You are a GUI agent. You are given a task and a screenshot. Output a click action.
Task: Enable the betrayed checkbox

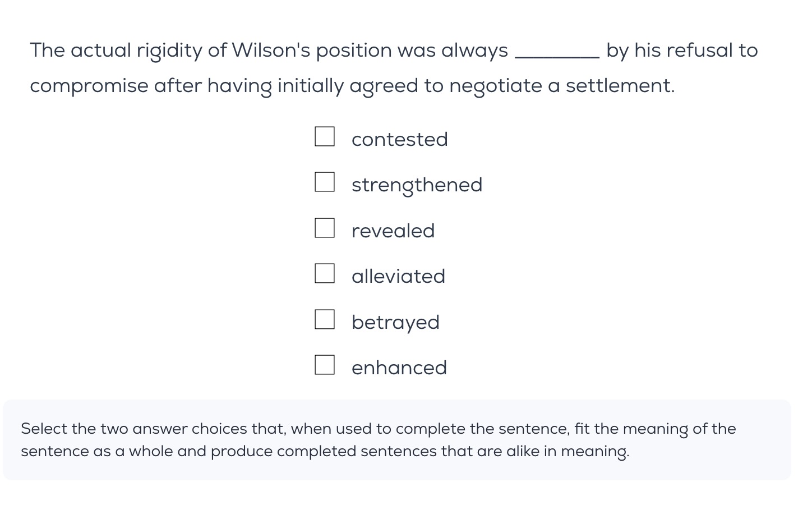pos(325,319)
